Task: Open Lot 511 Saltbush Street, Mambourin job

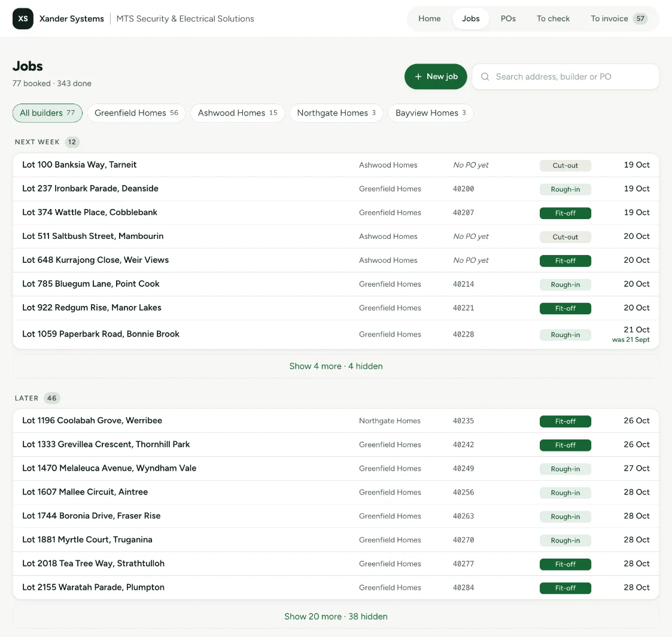Action: click(x=336, y=236)
